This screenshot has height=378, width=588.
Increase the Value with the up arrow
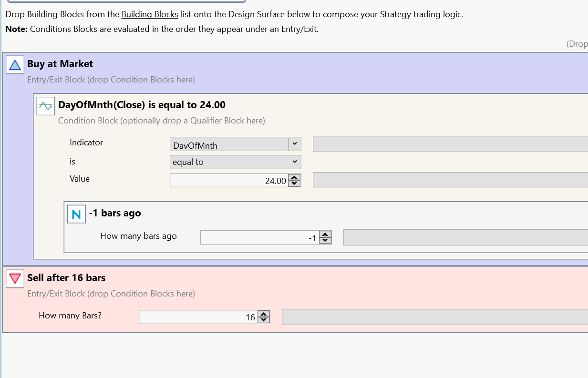click(x=295, y=177)
